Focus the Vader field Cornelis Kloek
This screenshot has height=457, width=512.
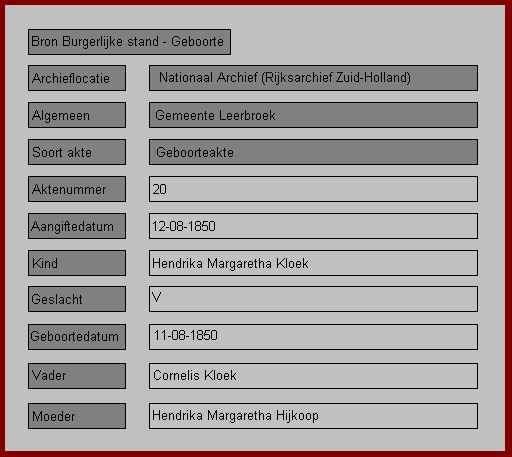pyautogui.click(x=313, y=376)
